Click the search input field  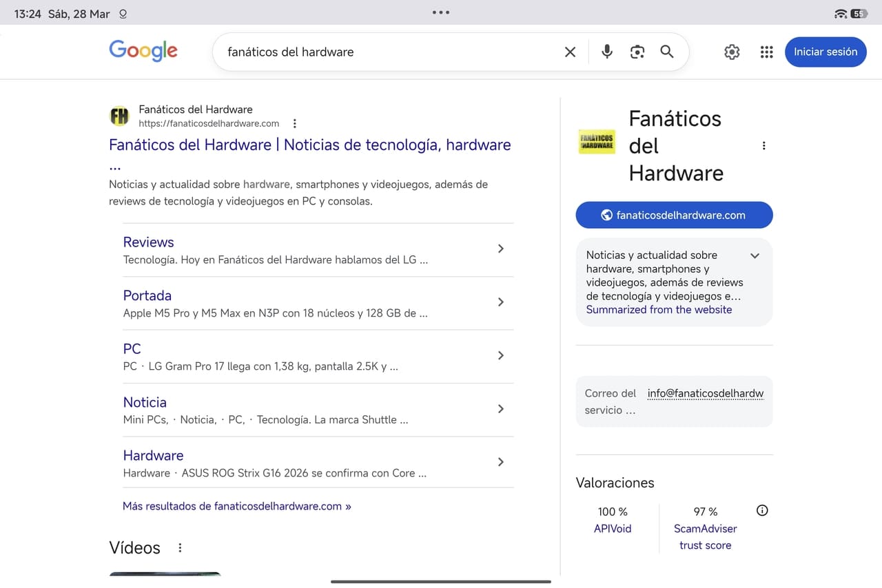coord(386,52)
